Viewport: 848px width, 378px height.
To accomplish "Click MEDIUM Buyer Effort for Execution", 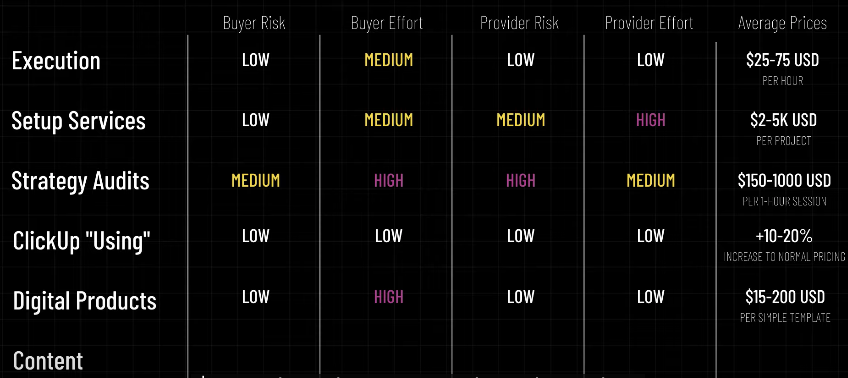I will 389,60.
